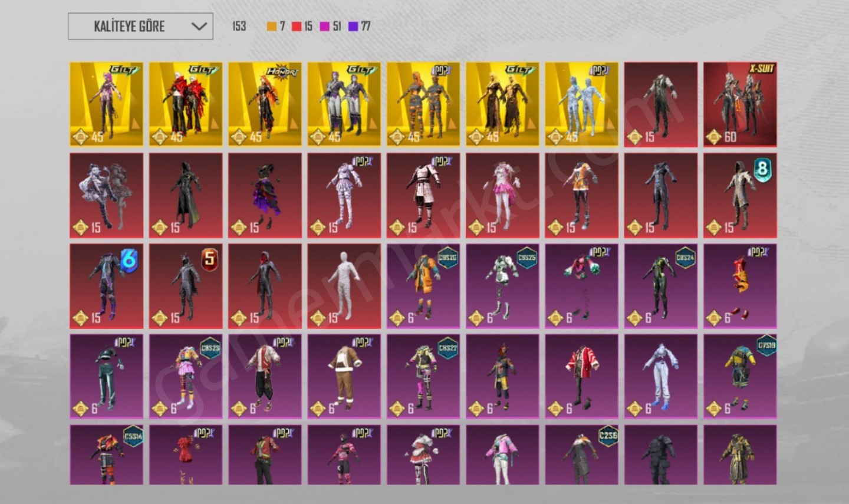The width and height of the screenshot is (849, 504).
Task: Select the gold and black long coat outfit
Action: 740,455
